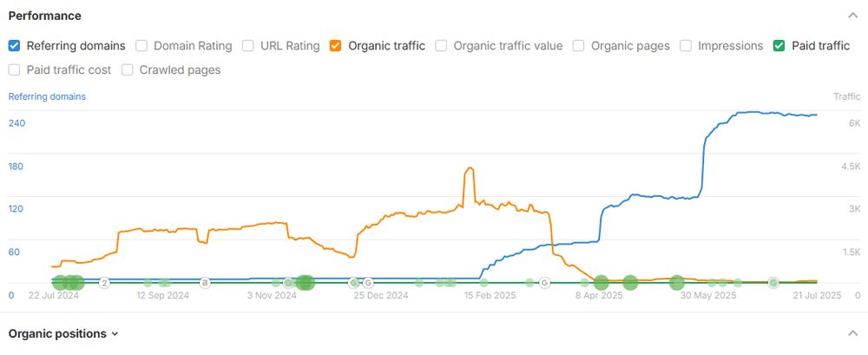This screenshot has width=868, height=355.
Task: Collapse the Performance section with its chevron
Action: tap(852, 16)
